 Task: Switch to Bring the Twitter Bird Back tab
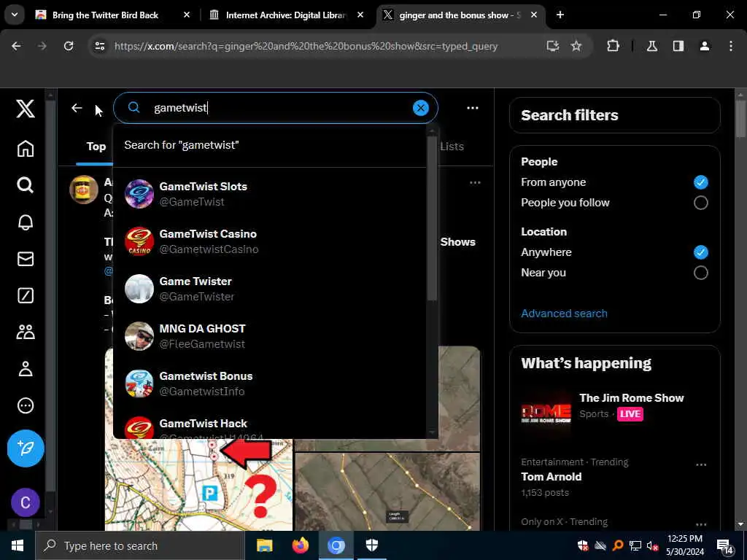click(x=105, y=15)
